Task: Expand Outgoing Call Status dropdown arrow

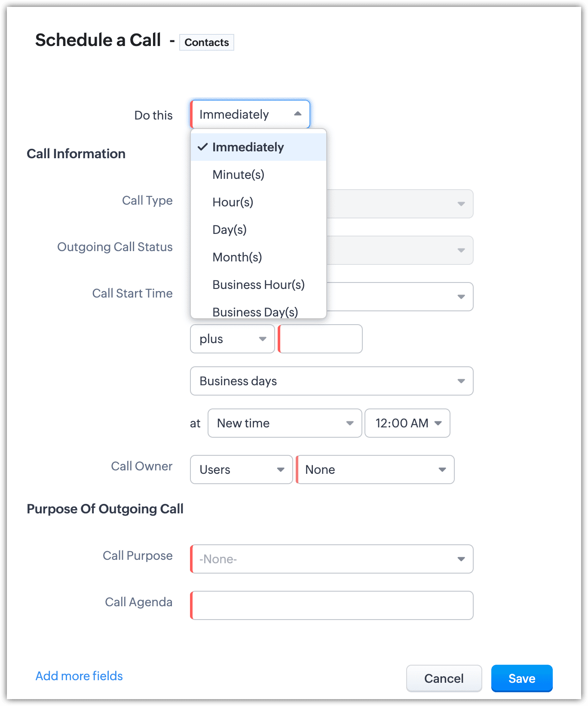Action: (461, 250)
